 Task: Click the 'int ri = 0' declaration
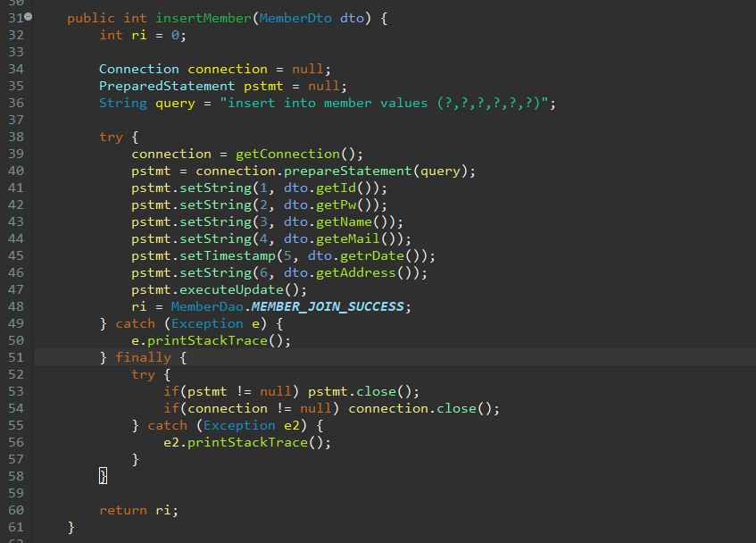click(x=143, y=35)
